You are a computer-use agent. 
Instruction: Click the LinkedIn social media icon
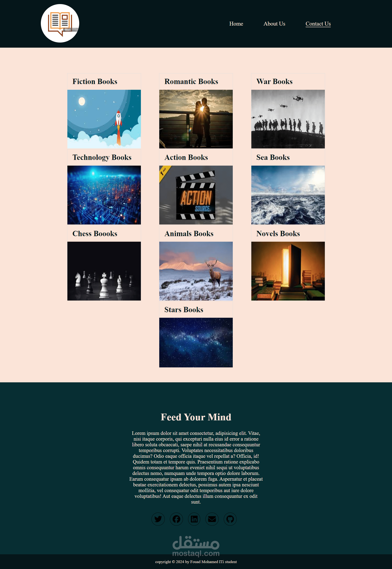pos(194,519)
